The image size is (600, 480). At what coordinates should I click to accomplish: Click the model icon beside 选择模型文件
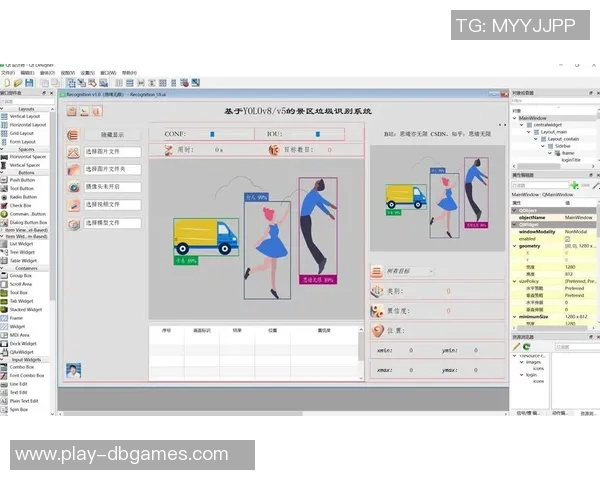[x=73, y=224]
